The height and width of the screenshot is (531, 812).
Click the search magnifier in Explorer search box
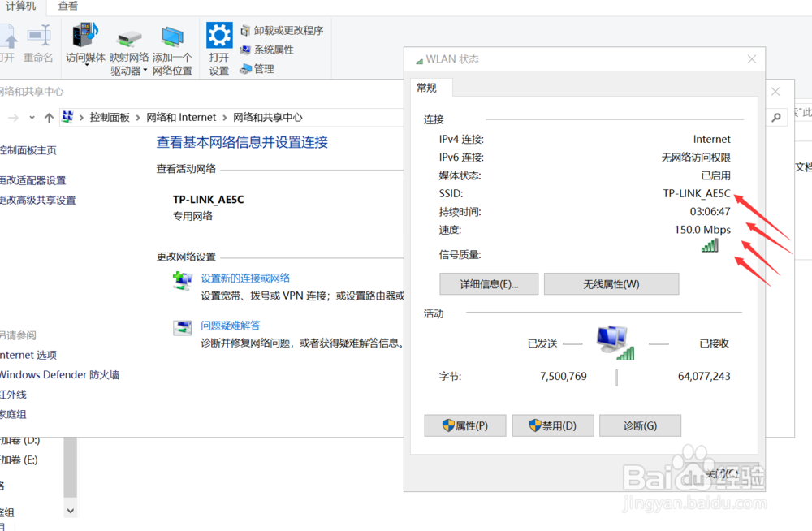(x=775, y=117)
